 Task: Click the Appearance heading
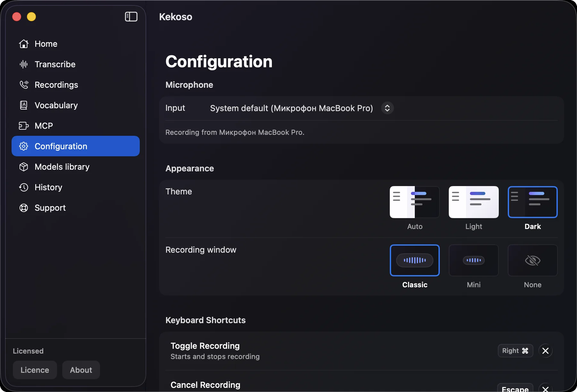190,168
